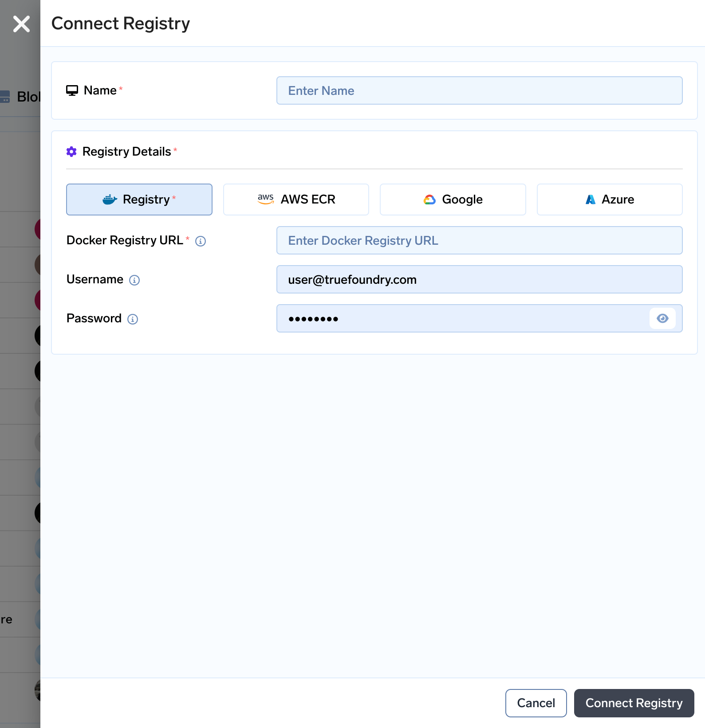Show the password using the eye icon
Viewport: 705px width, 728px height.
(x=662, y=318)
